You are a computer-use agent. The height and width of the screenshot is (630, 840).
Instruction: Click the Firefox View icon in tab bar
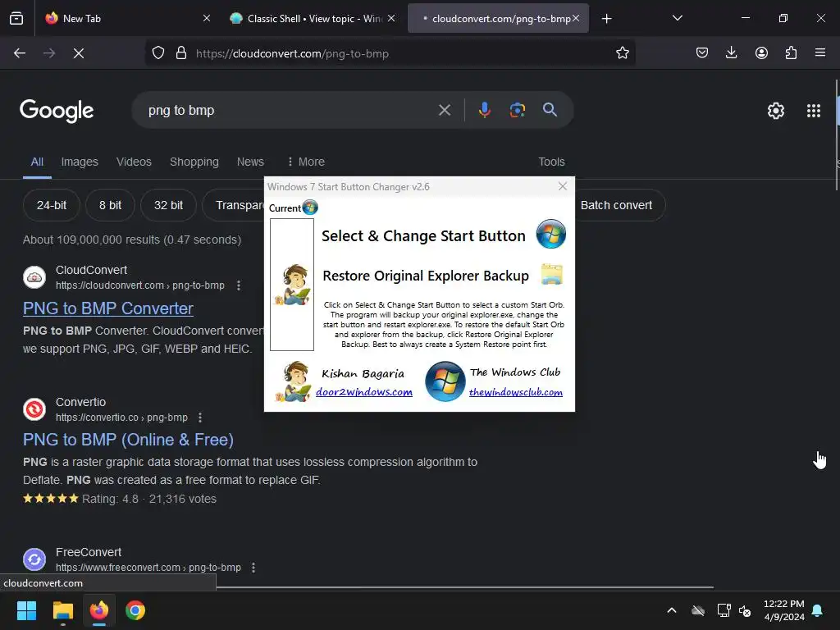tap(16, 18)
